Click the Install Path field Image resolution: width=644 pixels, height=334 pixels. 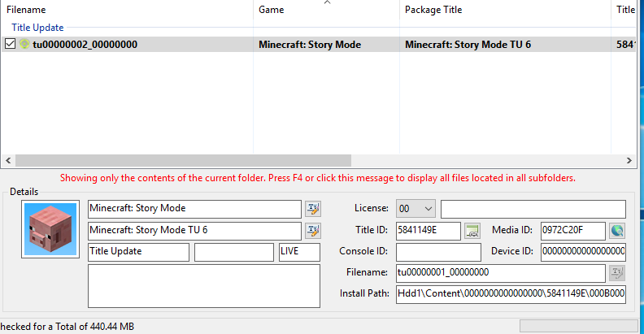coord(511,294)
